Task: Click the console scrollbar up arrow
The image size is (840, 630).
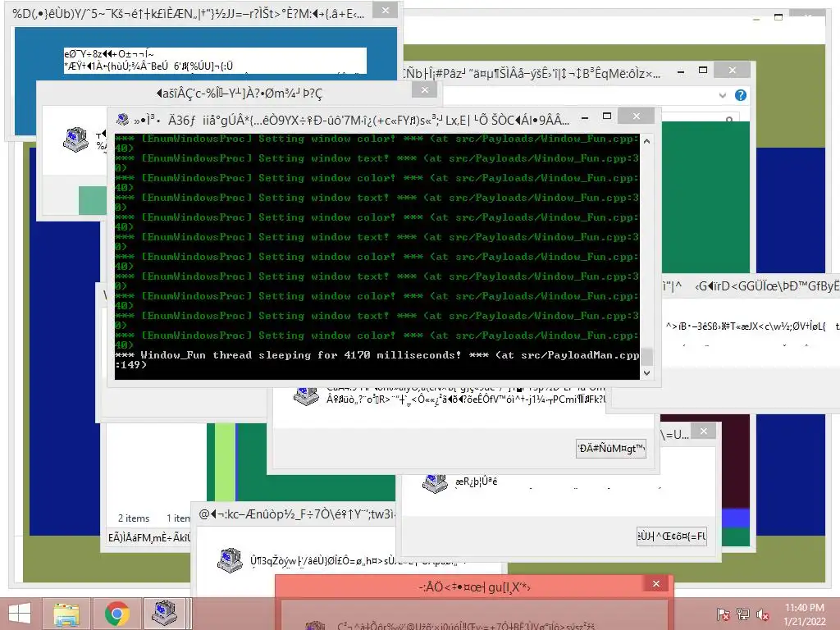Action: (x=646, y=141)
